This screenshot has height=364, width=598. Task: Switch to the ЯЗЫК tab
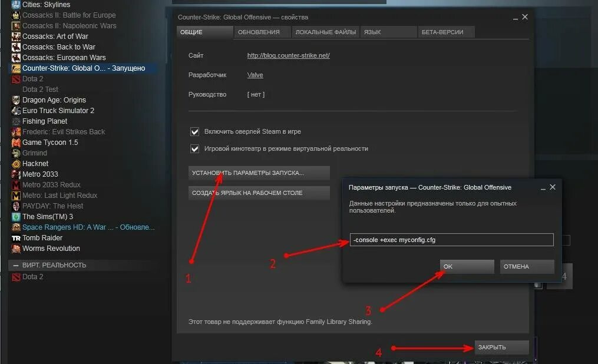[x=388, y=32]
